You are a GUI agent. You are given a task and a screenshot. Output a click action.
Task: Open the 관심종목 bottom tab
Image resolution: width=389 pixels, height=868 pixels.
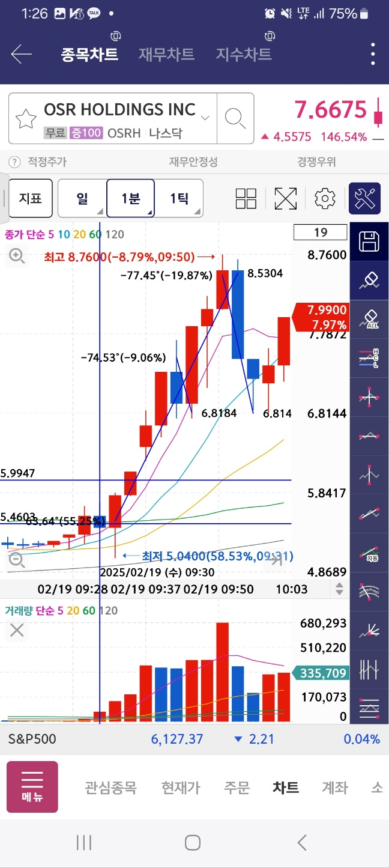pos(110,788)
